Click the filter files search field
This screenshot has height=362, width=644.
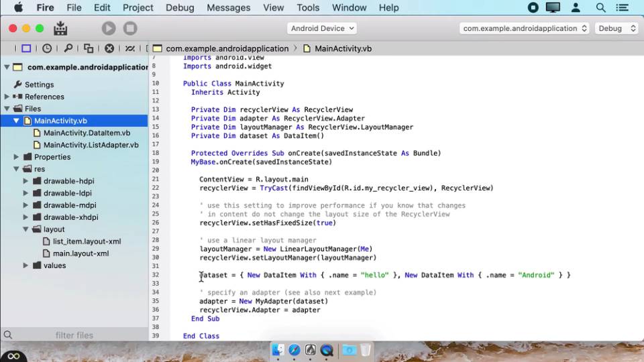pos(74,335)
